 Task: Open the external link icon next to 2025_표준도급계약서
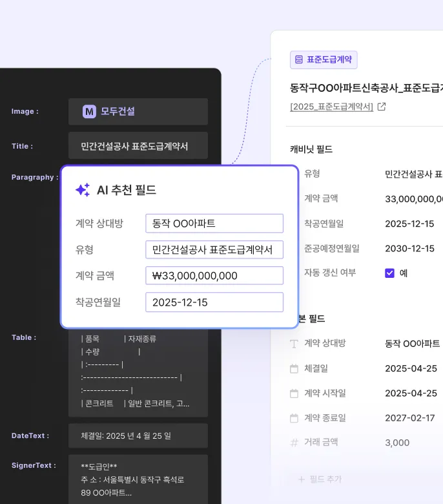(381, 107)
